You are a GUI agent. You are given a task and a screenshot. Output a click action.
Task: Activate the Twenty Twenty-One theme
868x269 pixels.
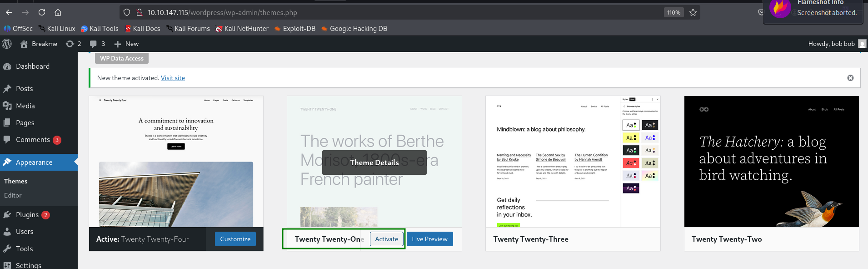coord(386,239)
